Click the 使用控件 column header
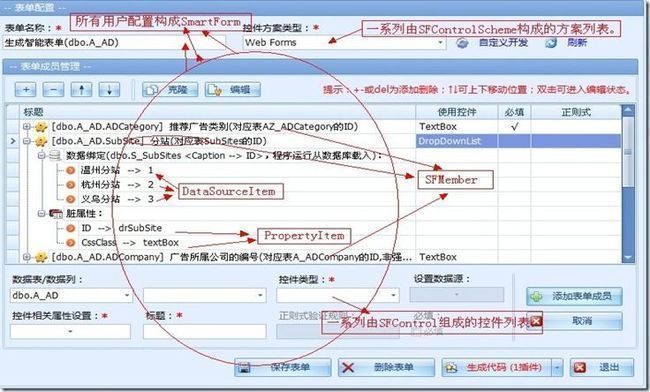The height and width of the screenshot is (392, 650). point(456,112)
